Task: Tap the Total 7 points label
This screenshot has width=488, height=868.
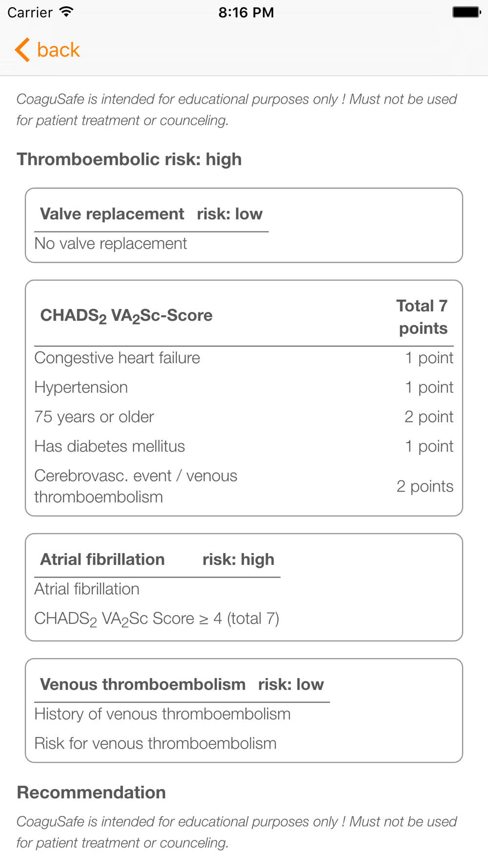Action: [423, 316]
